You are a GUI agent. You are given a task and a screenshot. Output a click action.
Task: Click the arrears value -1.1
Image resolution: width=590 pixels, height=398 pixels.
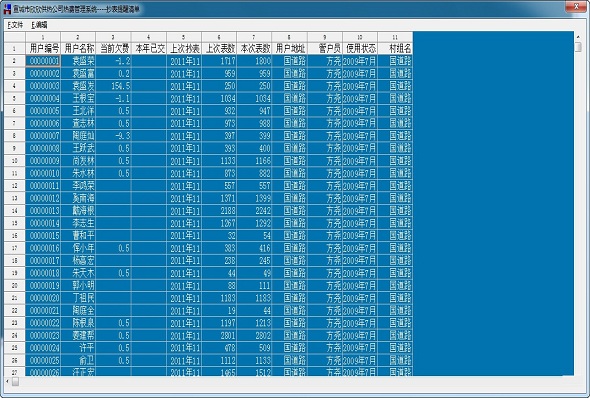point(114,98)
